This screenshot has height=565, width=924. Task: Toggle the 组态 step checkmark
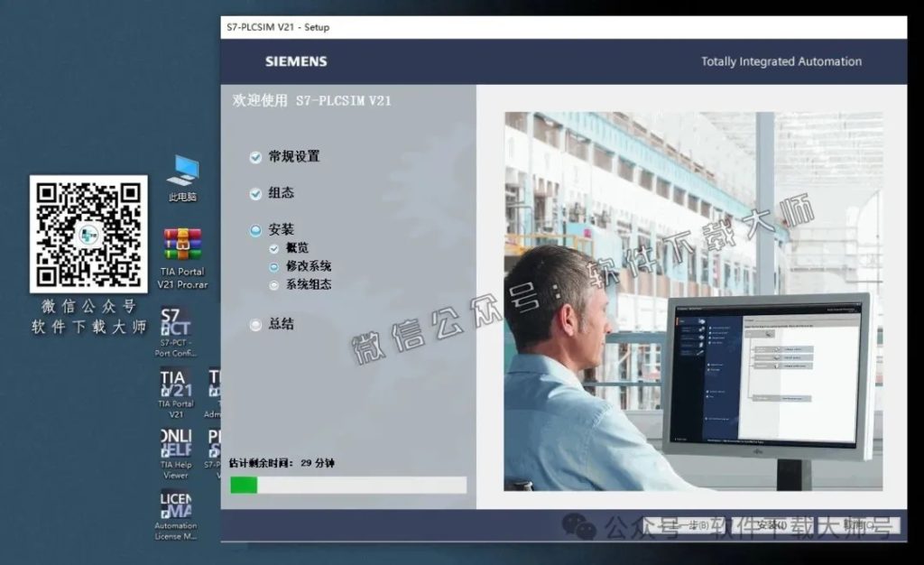(x=255, y=192)
